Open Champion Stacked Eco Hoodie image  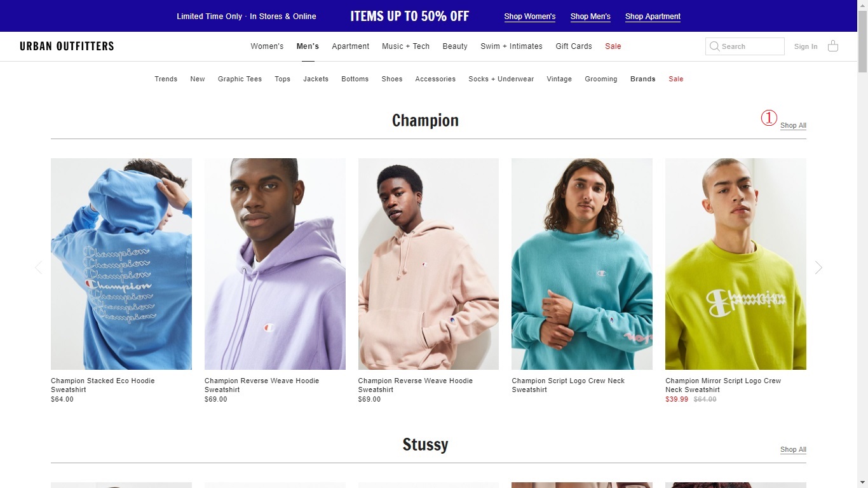(121, 264)
